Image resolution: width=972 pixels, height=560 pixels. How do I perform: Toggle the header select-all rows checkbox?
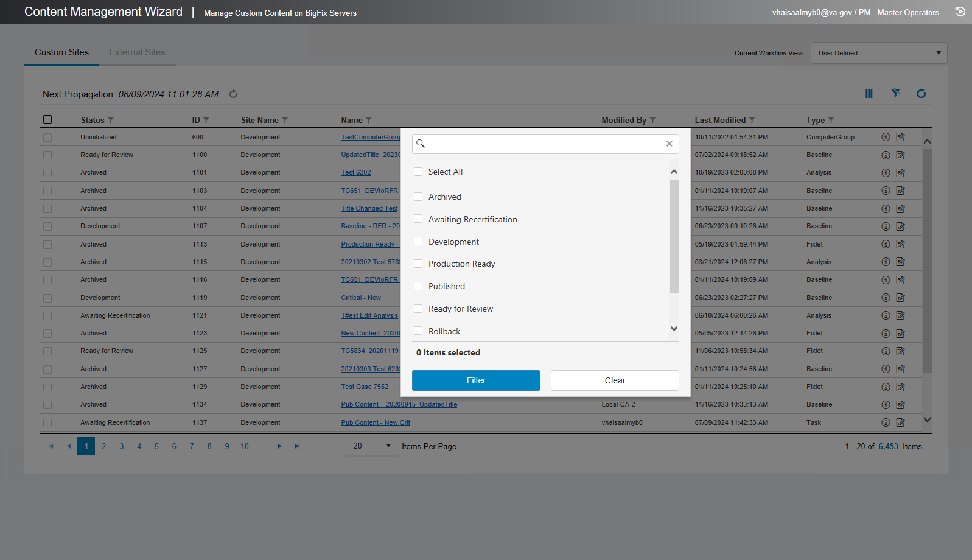coord(47,119)
